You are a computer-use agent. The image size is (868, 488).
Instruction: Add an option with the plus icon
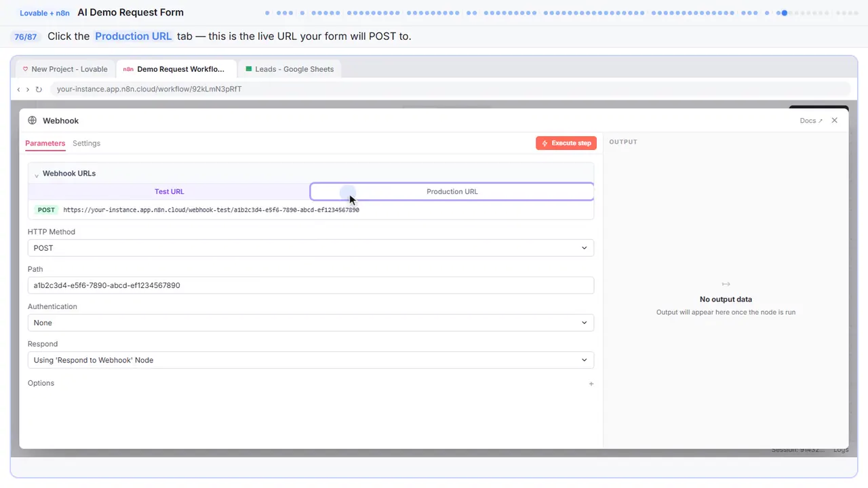(591, 384)
